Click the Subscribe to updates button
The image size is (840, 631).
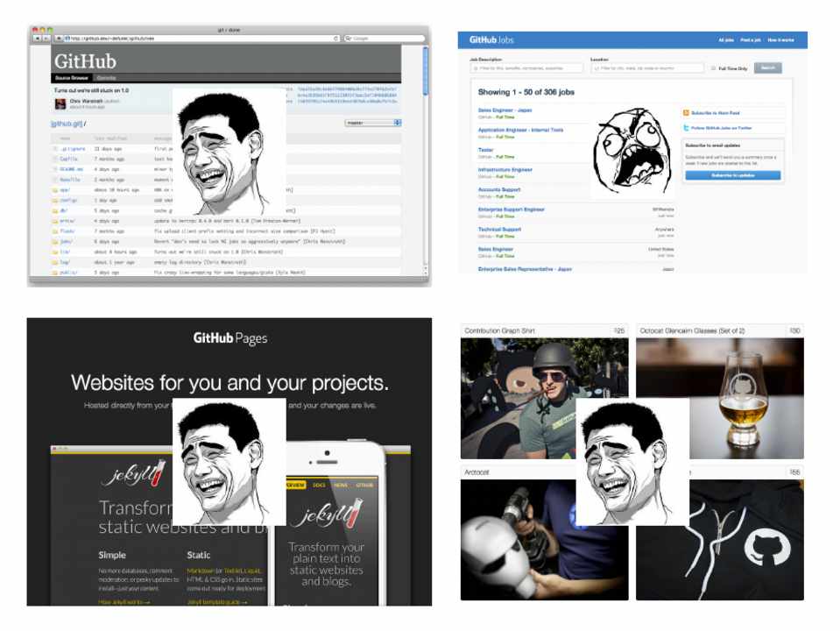[732, 175]
